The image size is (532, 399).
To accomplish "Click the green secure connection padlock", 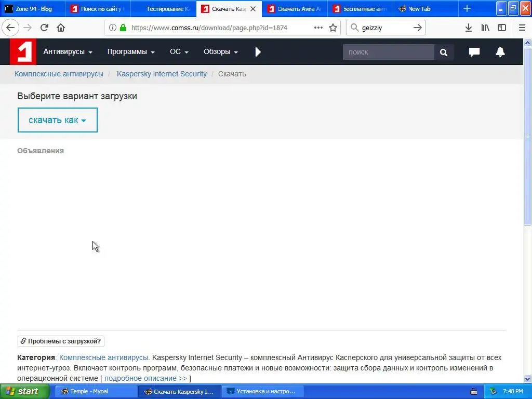I will click(123, 28).
